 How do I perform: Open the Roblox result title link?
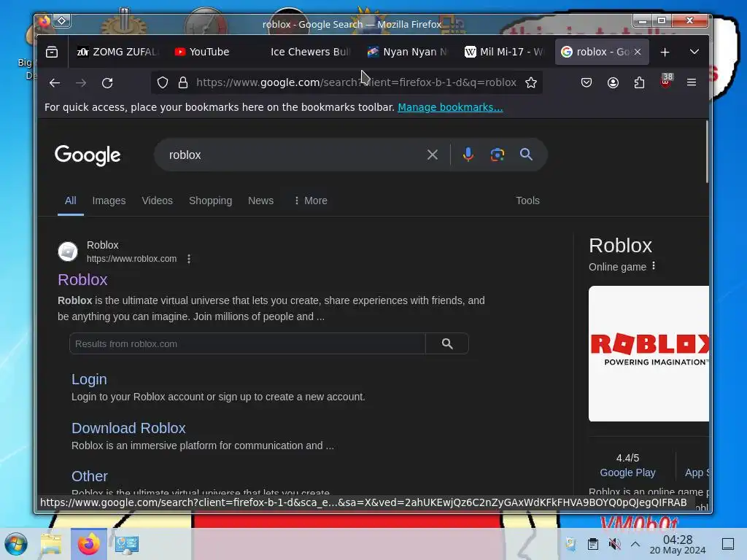click(82, 279)
